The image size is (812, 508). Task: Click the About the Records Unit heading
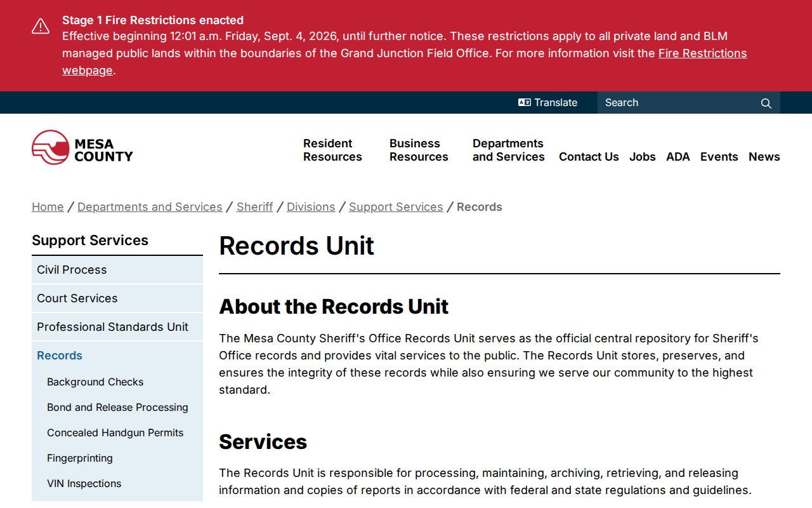334,307
